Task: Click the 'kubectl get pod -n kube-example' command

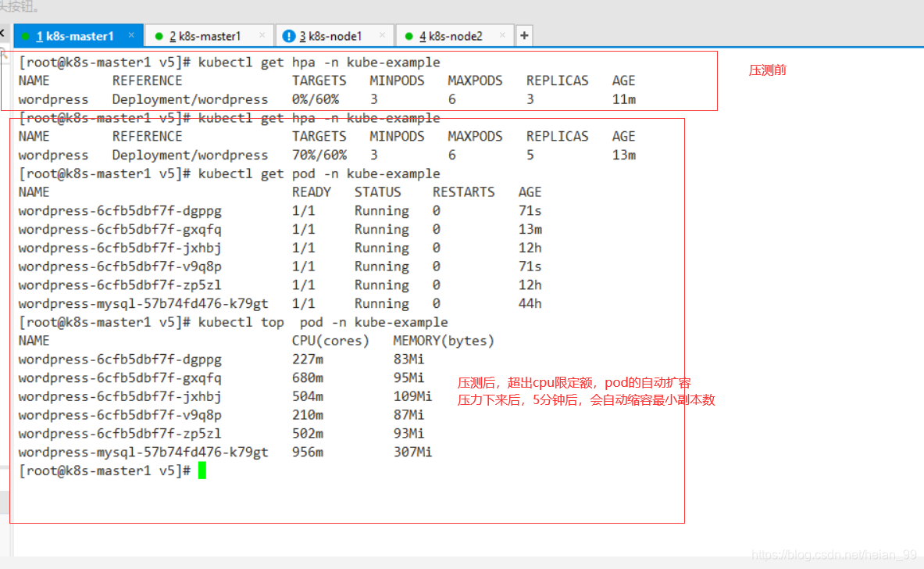Action: 319,174
